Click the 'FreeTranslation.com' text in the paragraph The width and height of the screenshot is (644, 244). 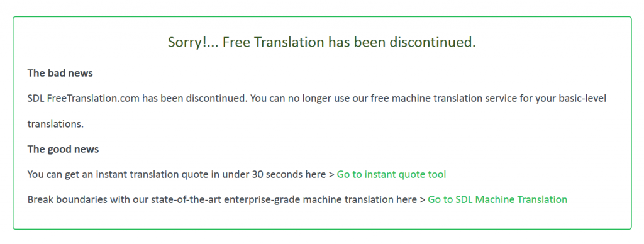click(x=93, y=99)
